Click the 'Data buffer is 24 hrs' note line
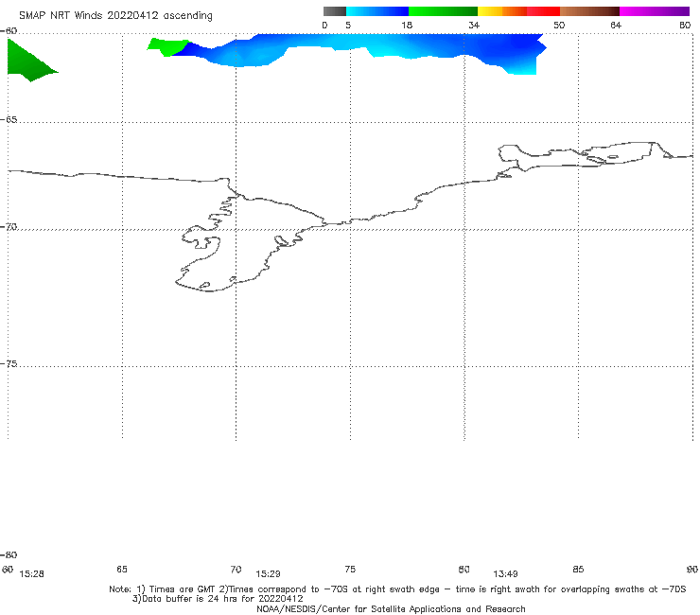 click(218, 599)
